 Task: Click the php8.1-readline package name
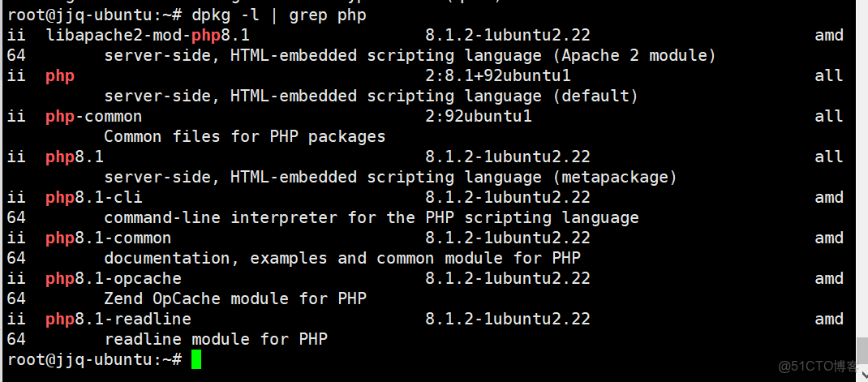point(118,319)
